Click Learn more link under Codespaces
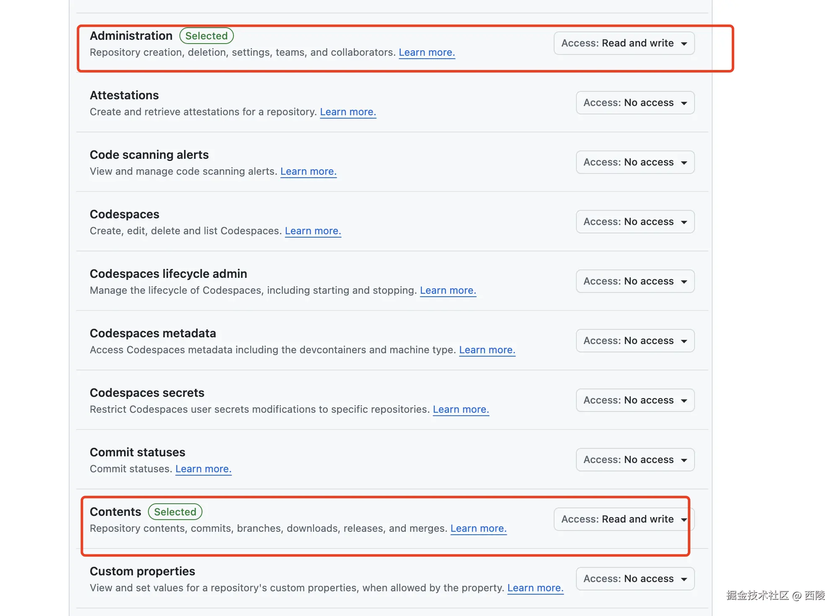Viewport: 840px width, 616px height. (x=313, y=231)
